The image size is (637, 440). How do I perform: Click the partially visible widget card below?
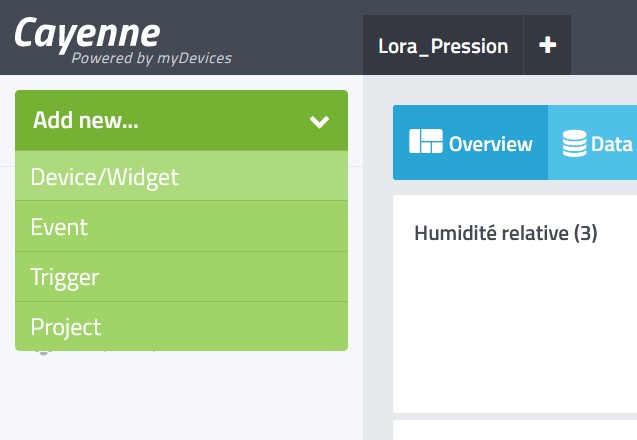(515, 430)
